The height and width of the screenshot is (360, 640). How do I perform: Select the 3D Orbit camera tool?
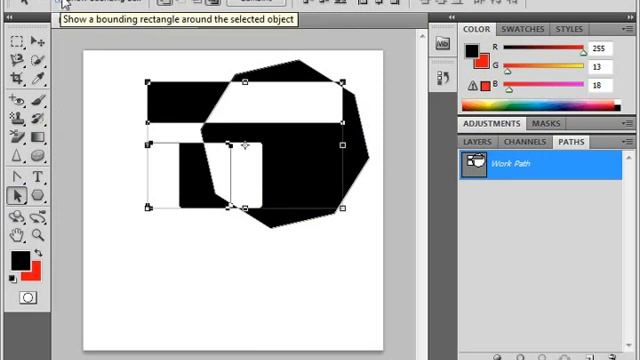tap(38, 217)
